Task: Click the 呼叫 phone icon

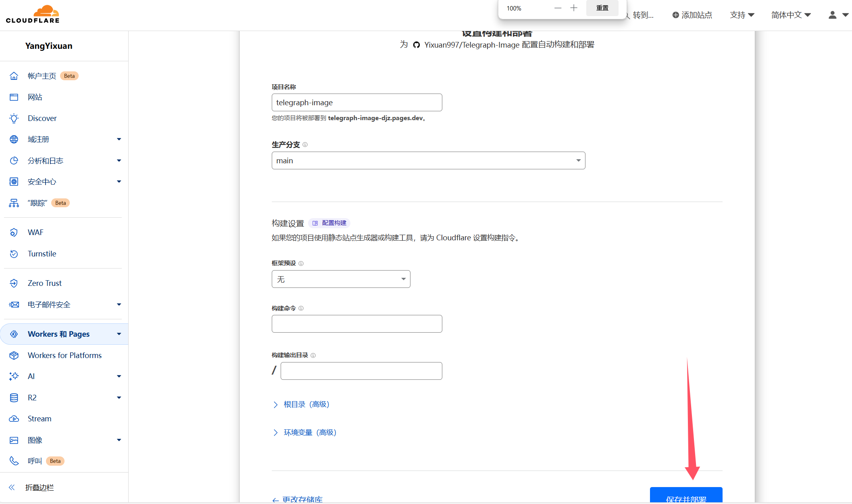Action: point(14,461)
